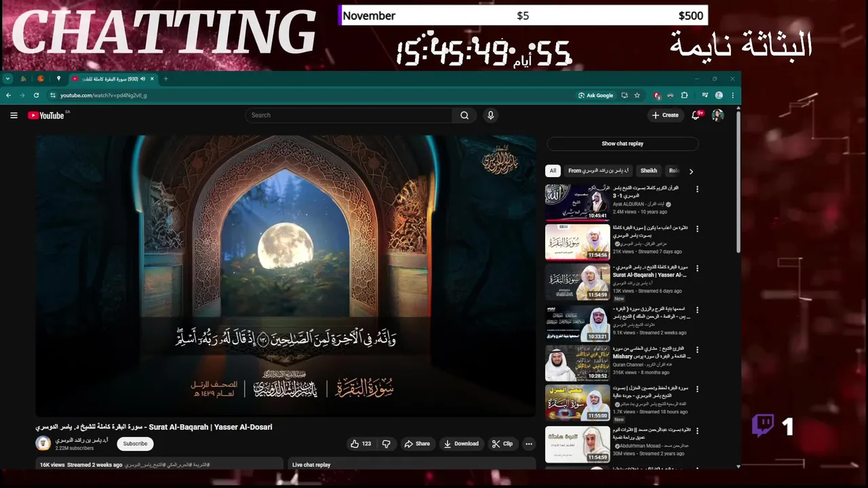
Task: Open the 10:45:41 full Quran video thumbnail
Action: [x=578, y=202]
